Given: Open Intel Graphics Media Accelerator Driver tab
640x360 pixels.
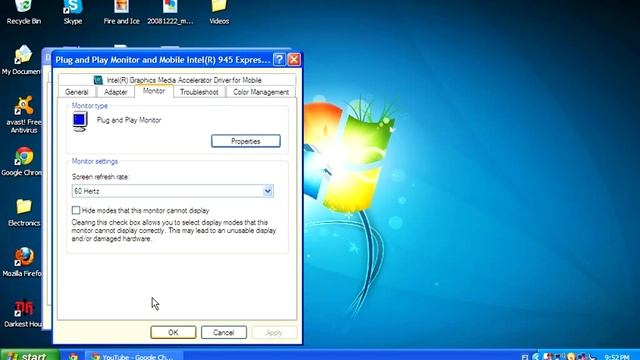Looking at the screenshot, I should tap(177, 80).
